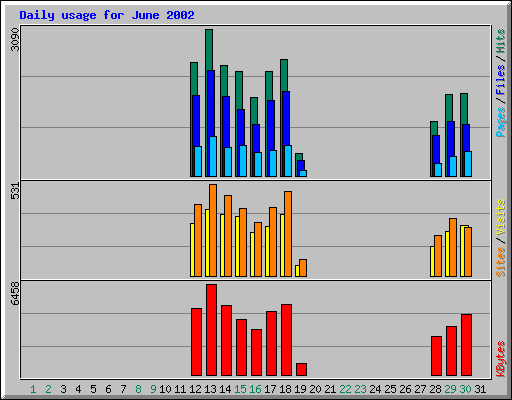This screenshot has height=400, width=512.
Task: Select the yellow Visits bar for day 12
Action: [x=192, y=250]
